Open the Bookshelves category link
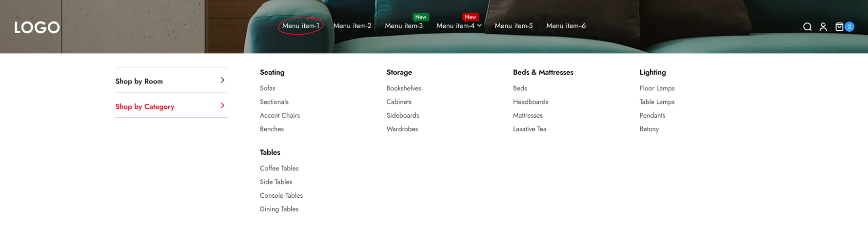Screen dimensions: 868x228 (x=403, y=88)
